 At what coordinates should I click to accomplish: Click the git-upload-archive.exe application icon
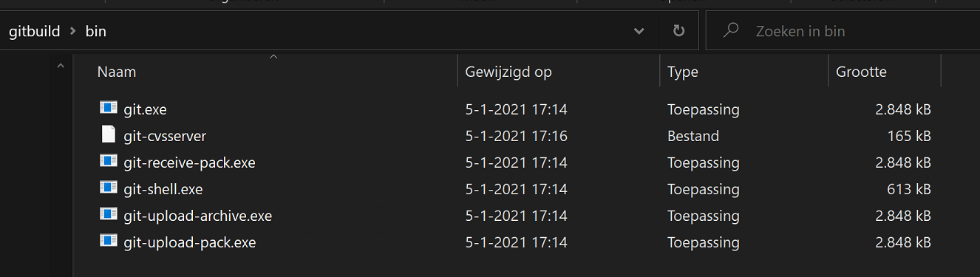[x=109, y=214]
